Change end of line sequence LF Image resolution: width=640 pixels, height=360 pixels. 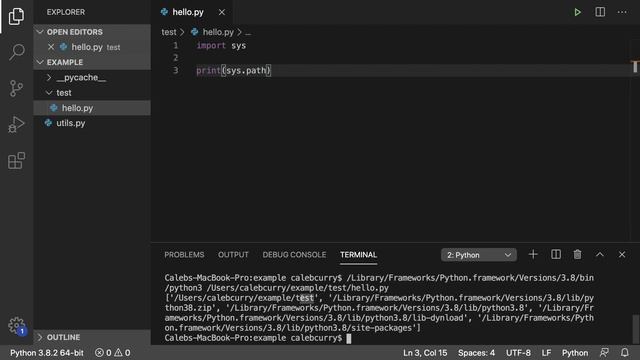[546, 353]
